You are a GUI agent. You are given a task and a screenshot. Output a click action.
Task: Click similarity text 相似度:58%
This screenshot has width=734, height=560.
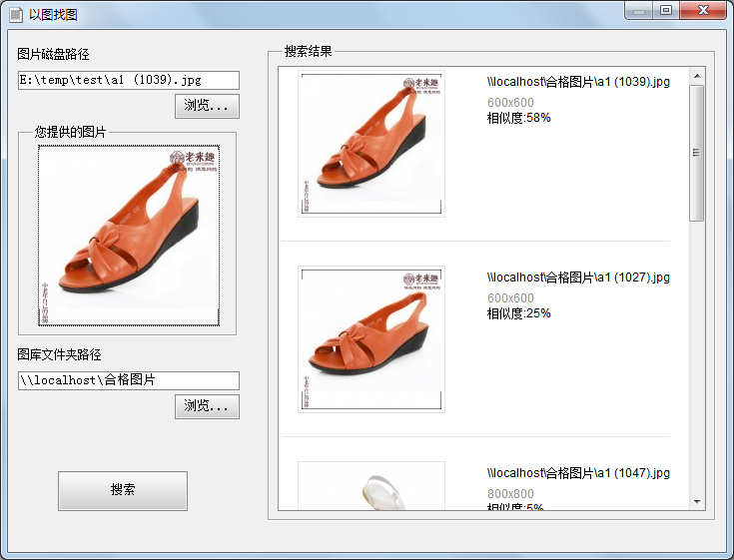click(518, 118)
